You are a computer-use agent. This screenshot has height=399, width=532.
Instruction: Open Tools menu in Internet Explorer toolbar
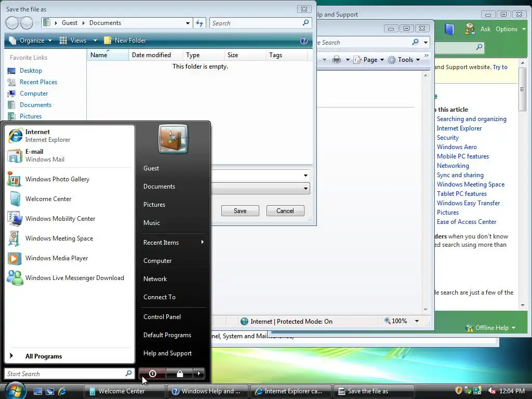pyautogui.click(x=404, y=60)
